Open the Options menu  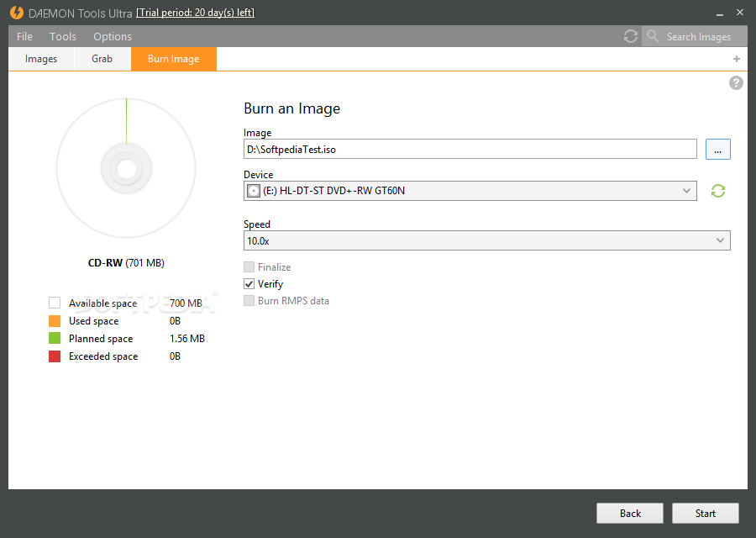coord(113,37)
